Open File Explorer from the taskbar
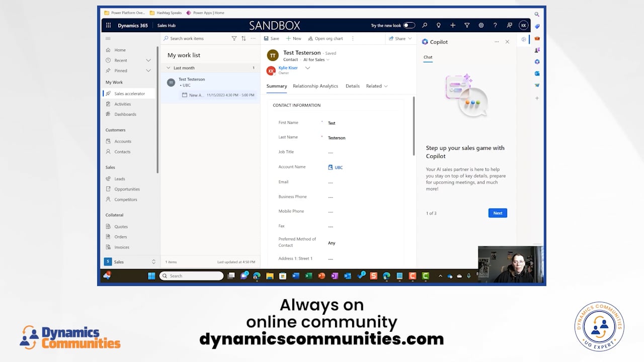 [270, 276]
